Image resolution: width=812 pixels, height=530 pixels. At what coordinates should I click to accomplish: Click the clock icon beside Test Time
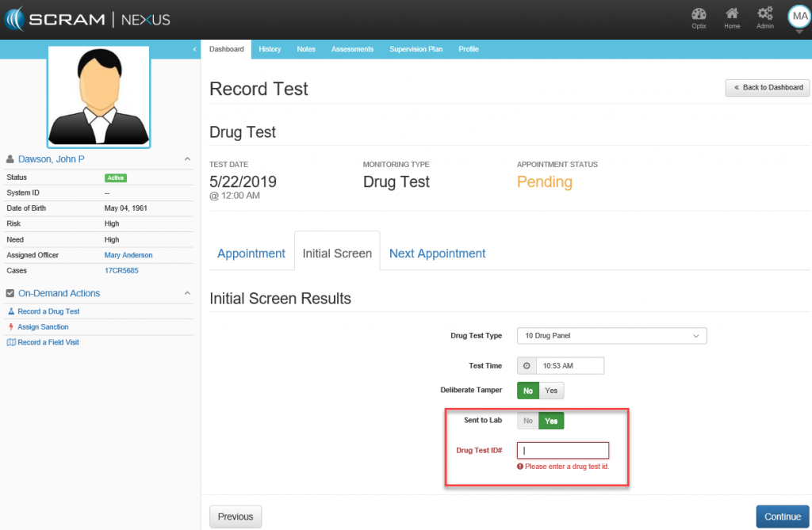coord(527,365)
